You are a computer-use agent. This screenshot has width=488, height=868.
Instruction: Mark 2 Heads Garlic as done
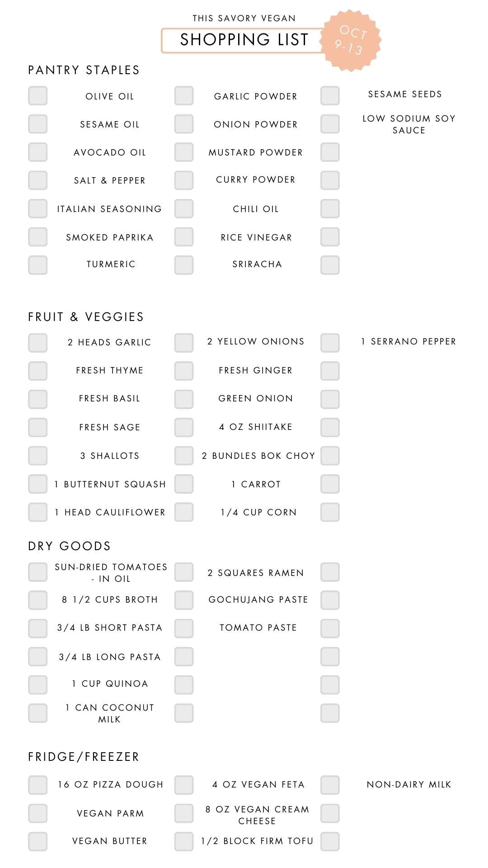tap(38, 343)
